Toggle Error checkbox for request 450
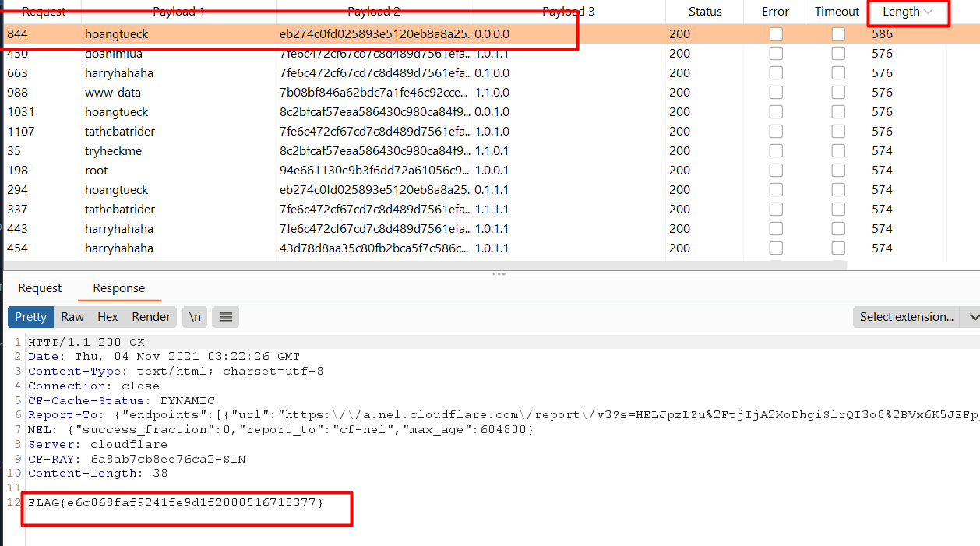 click(776, 54)
